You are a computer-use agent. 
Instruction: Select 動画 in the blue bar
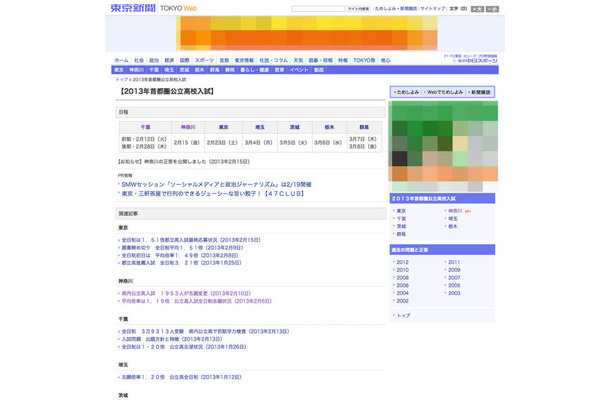tap(319, 70)
